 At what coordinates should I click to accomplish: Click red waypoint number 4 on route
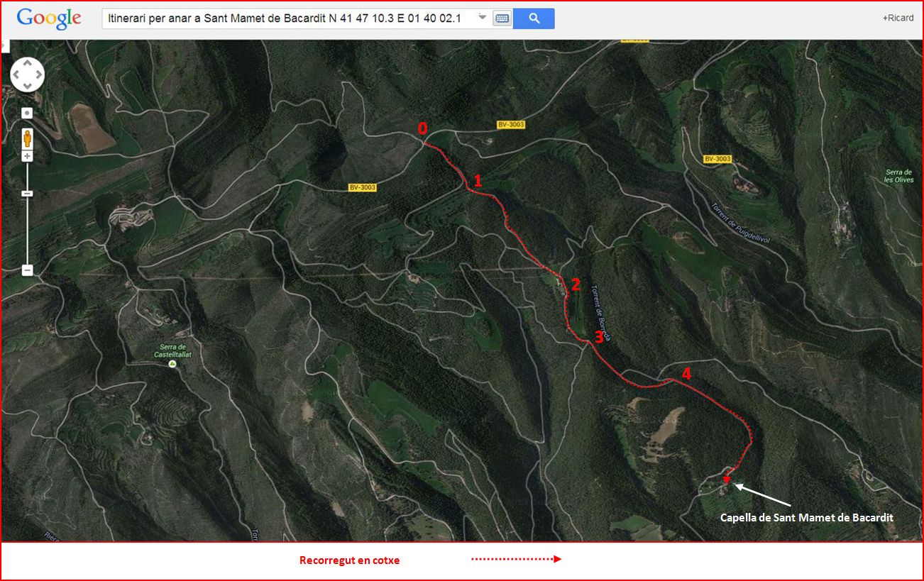[x=686, y=373]
